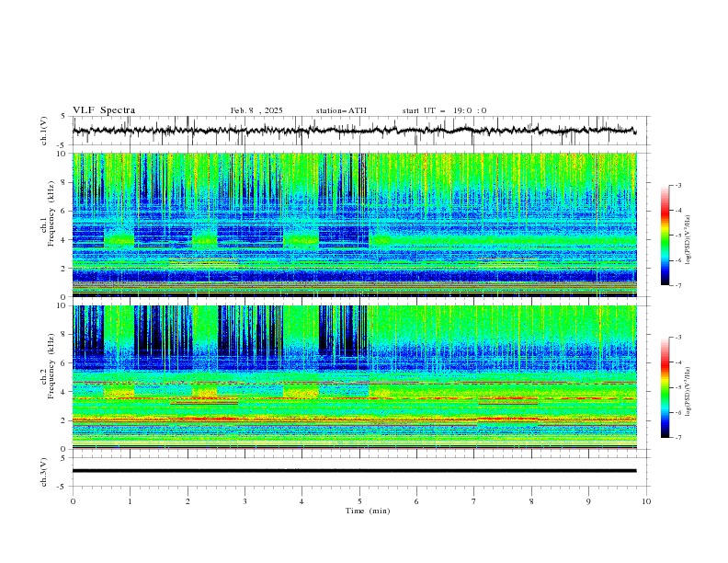Click the ch.1 spectrogram color bar
728x563 pixels.
(x=665, y=236)
